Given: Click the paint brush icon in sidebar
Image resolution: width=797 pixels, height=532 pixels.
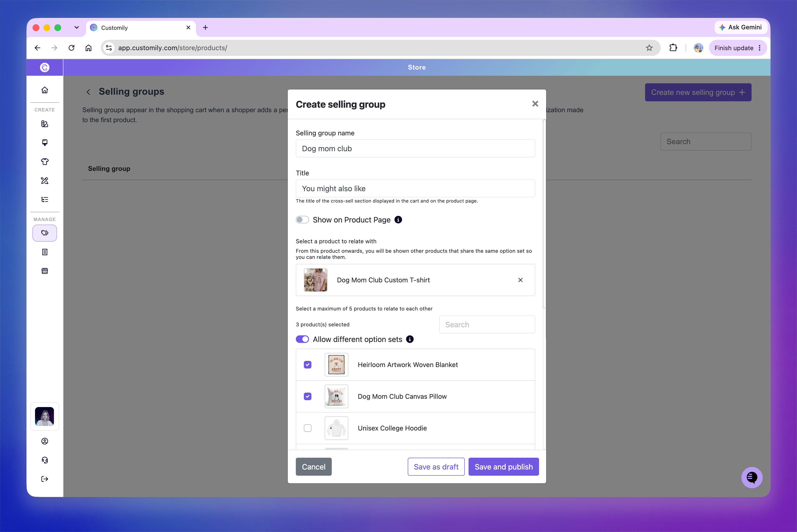Looking at the screenshot, I should (x=45, y=142).
